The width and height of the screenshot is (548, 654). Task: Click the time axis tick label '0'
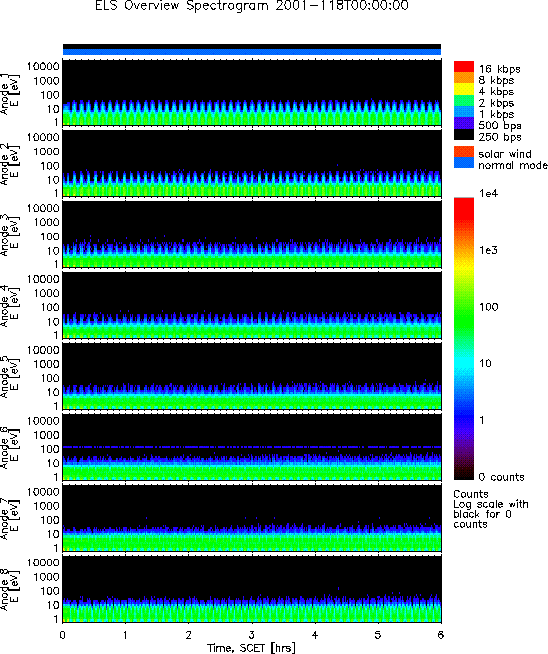pos(63,635)
